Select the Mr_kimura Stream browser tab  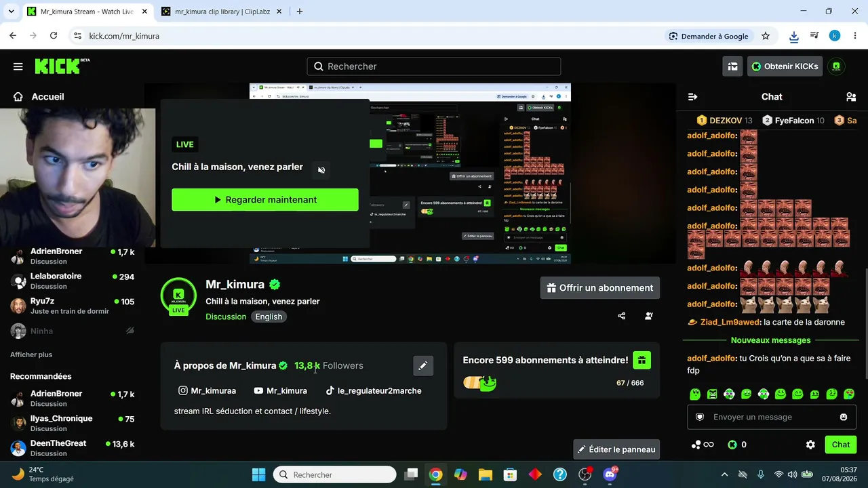[x=87, y=12]
